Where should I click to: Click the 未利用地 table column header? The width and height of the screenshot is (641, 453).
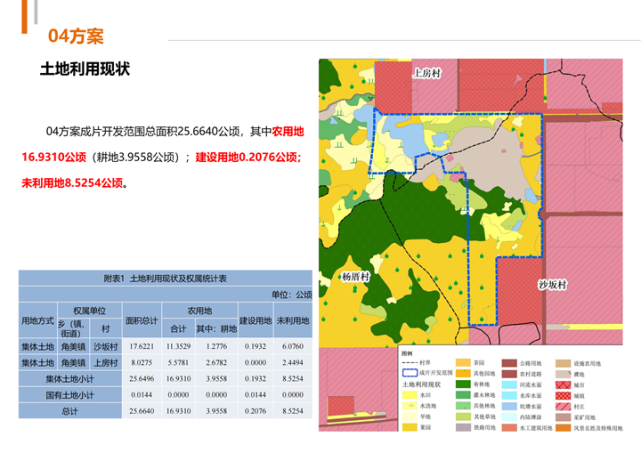[293, 321]
